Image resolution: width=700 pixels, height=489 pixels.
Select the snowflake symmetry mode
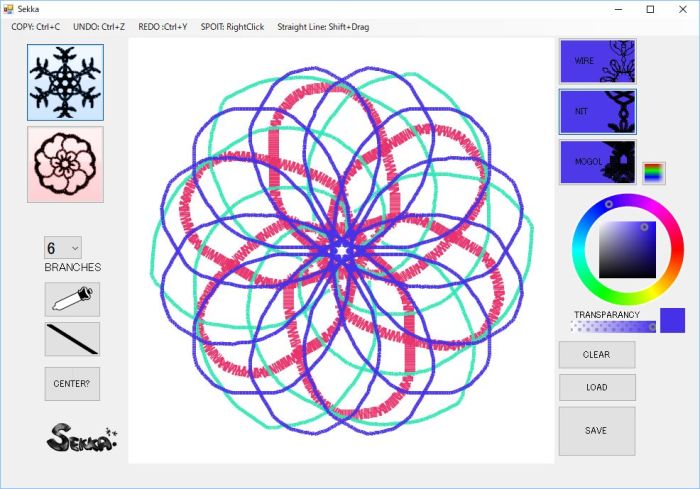coord(65,82)
